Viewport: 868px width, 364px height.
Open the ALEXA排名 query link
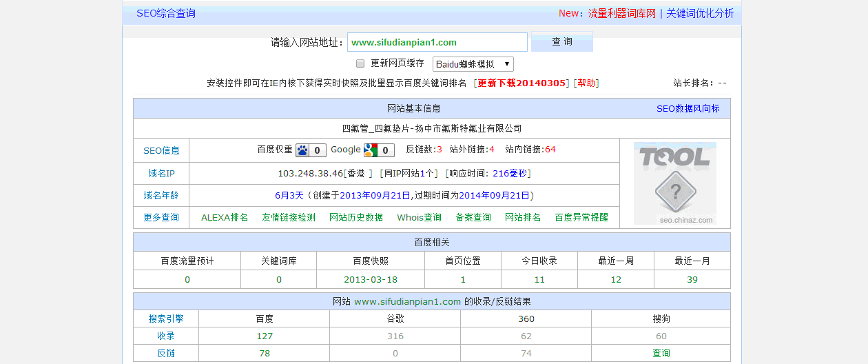225,217
